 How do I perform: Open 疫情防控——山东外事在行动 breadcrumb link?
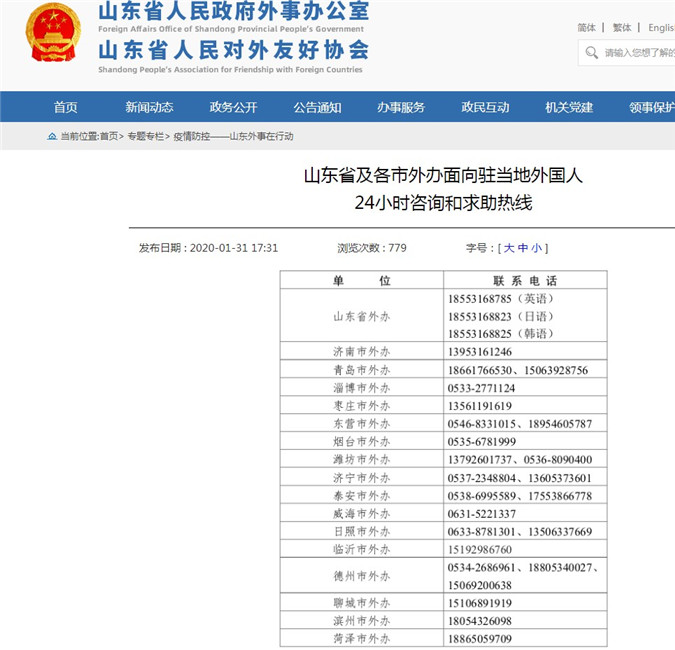click(x=233, y=136)
